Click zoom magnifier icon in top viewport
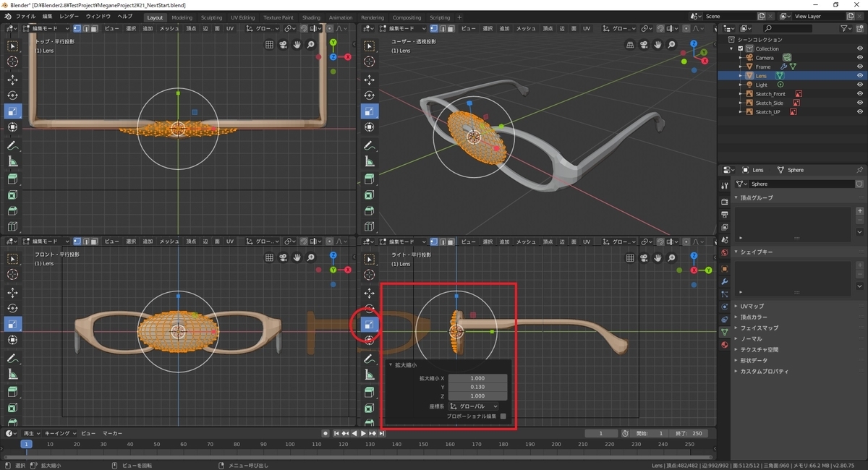This screenshot has height=470, width=868. tap(311, 44)
